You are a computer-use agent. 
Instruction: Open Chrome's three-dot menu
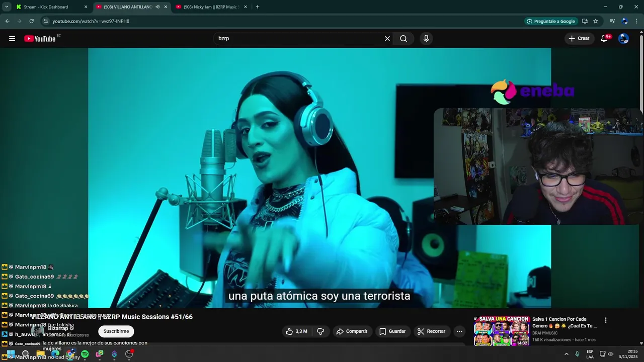(x=636, y=21)
